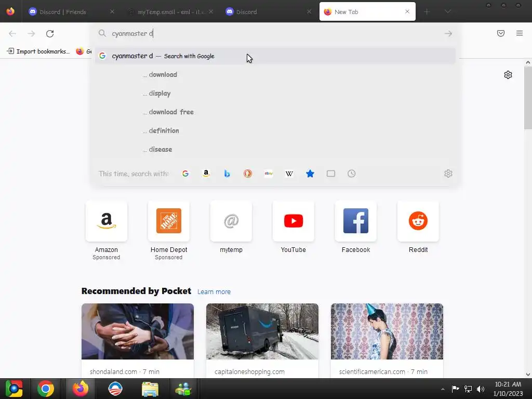Click the Pocket Learn more link
Image resolution: width=532 pixels, height=399 pixels.
point(214,292)
